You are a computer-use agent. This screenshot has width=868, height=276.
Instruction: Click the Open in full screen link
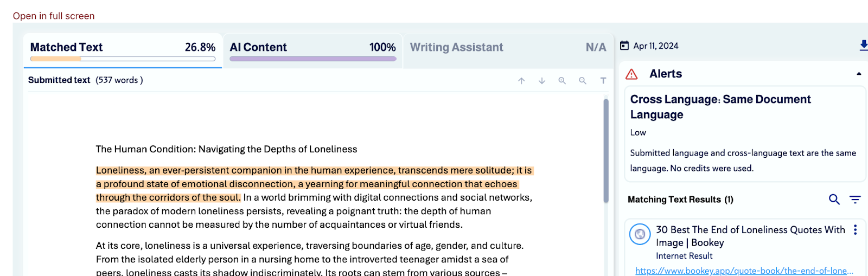click(54, 16)
